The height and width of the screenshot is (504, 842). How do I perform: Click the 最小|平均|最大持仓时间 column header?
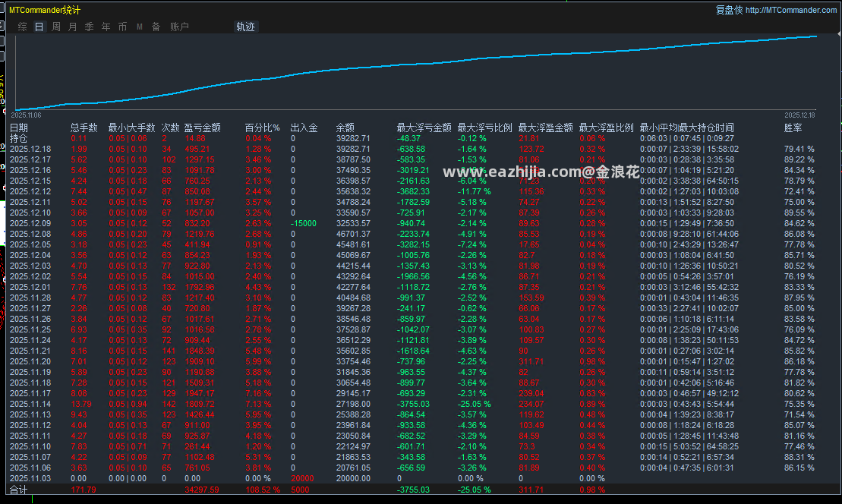point(687,128)
